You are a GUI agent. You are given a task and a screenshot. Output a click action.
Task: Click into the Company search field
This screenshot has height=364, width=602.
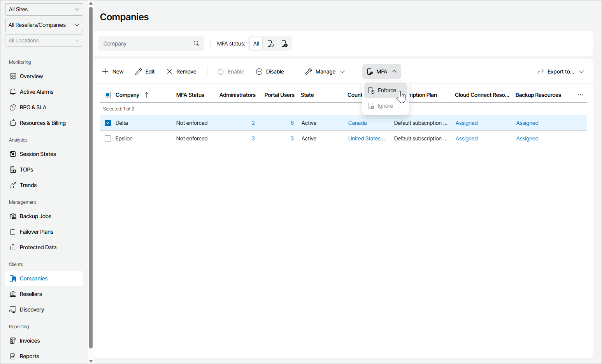pos(146,44)
